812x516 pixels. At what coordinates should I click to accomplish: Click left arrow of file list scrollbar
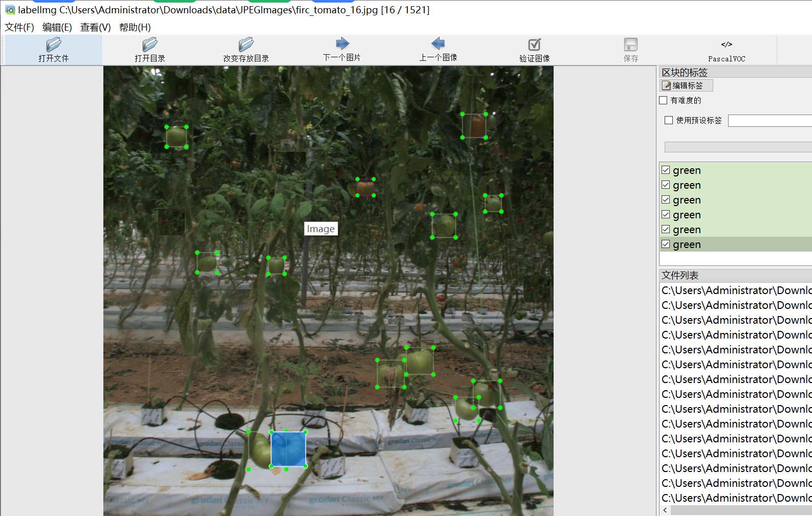665,510
